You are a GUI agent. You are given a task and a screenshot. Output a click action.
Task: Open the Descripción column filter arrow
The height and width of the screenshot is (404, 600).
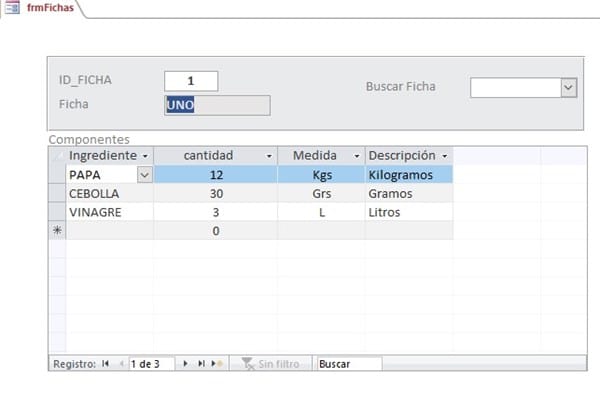tap(444, 157)
